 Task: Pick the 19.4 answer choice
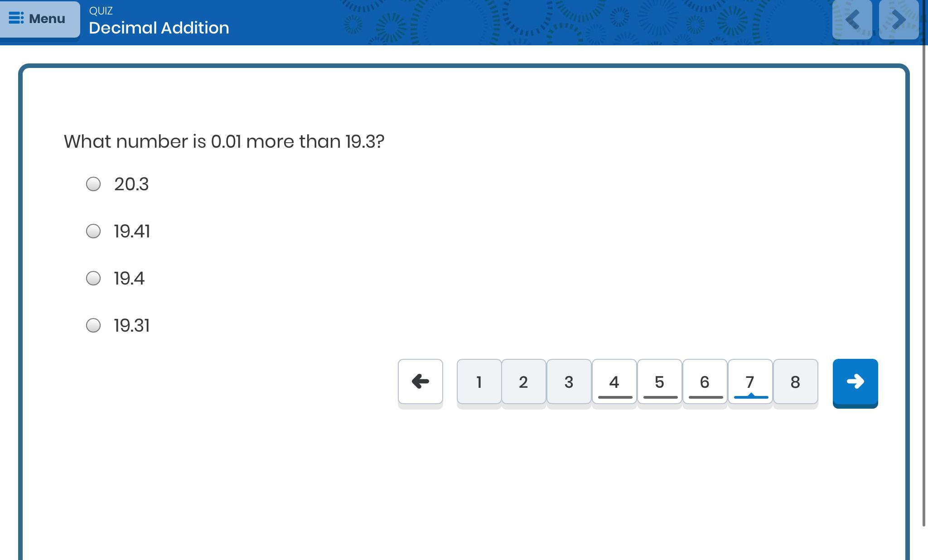pos(93,278)
